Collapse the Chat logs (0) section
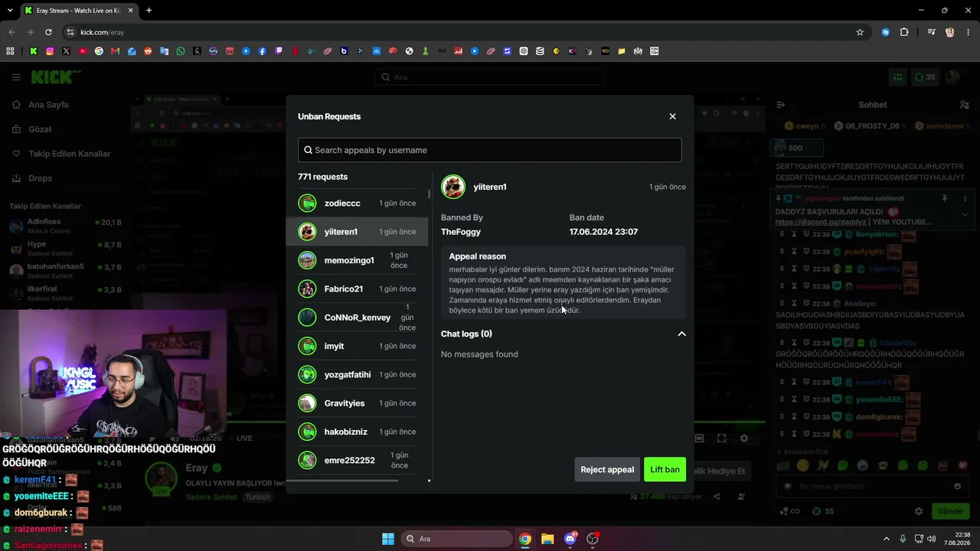 681,334
